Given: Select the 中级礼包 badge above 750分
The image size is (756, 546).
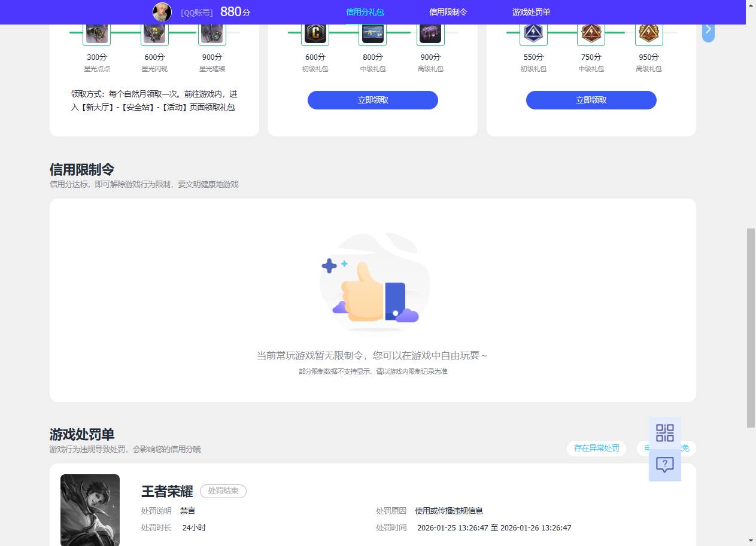Looking at the screenshot, I should (591, 33).
